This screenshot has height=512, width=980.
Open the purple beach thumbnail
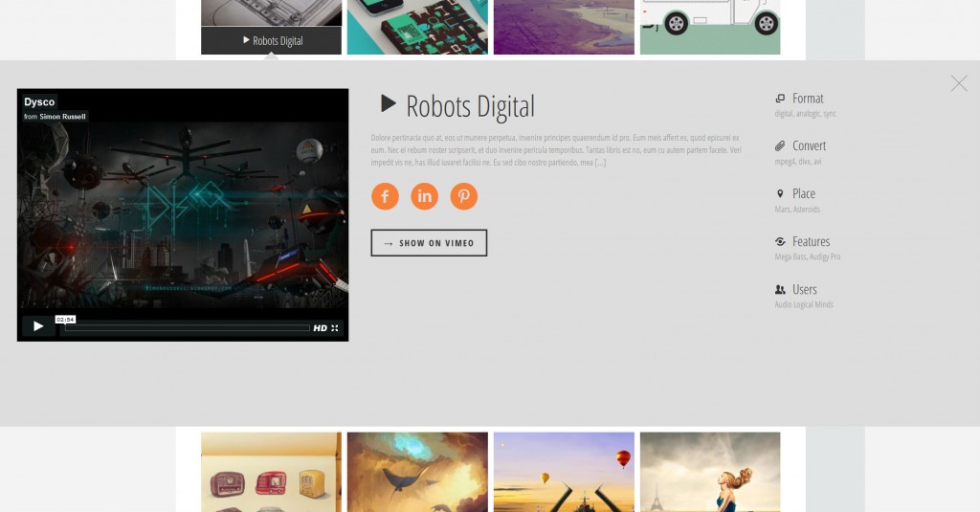[564, 27]
